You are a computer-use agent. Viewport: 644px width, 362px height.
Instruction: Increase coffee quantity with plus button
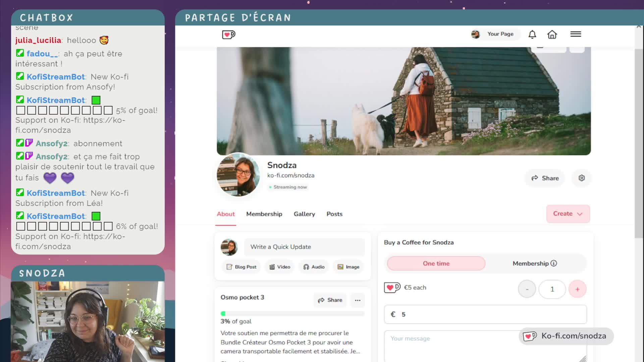577,289
